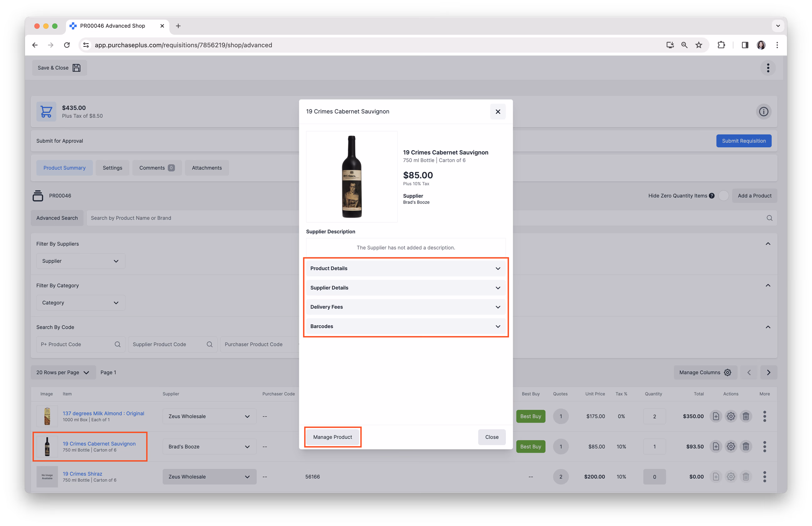Open the requisition info icon
The height and width of the screenshot is (526, 812).
pyautogui.click(x=764, y=112)
